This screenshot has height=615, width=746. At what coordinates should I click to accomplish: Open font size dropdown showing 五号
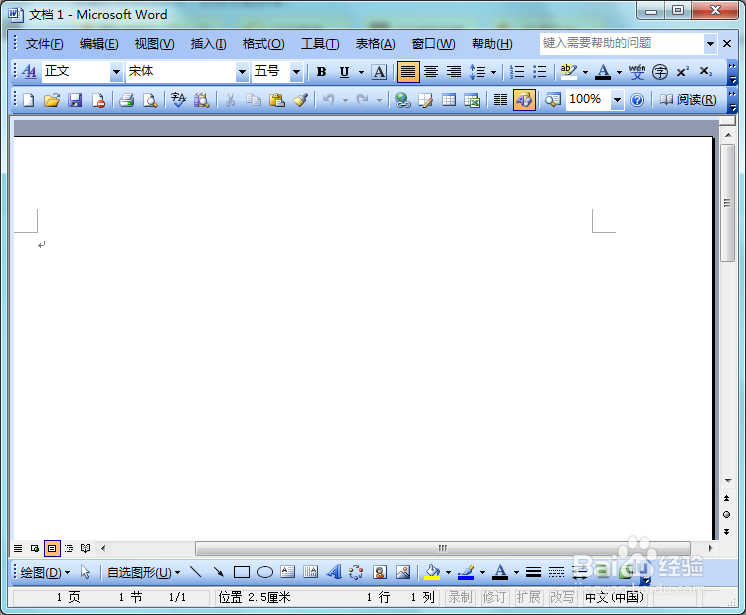(296, 72)
